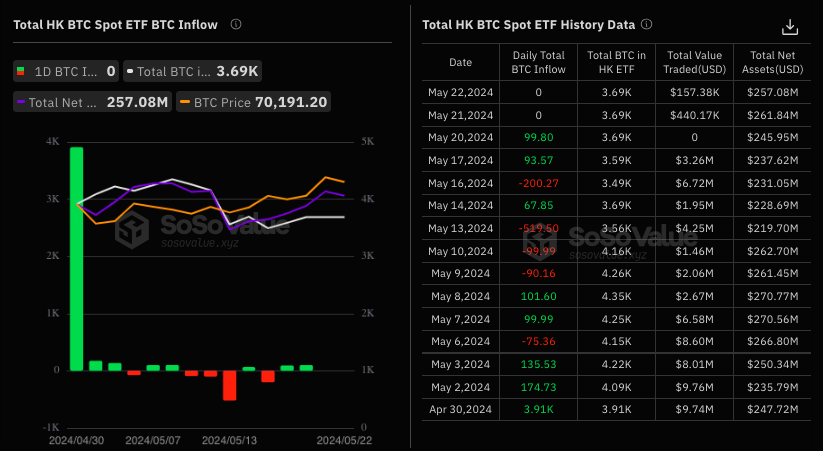Click the Total BTC in HK ETF header
The height and width of the screenshot is (451, 823).
[615, 62]
